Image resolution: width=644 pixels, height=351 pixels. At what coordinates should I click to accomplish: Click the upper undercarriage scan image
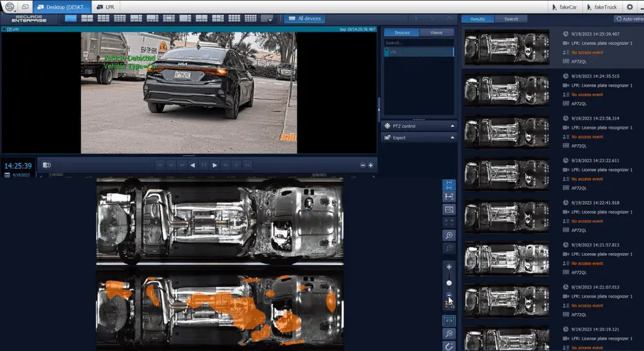click(x=220, y=221)
